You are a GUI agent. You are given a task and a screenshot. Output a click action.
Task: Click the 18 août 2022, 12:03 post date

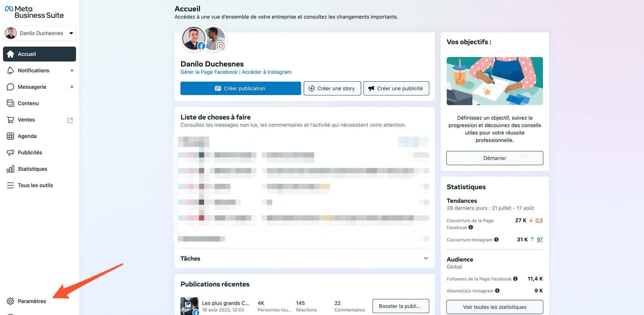tap(223, 310)
